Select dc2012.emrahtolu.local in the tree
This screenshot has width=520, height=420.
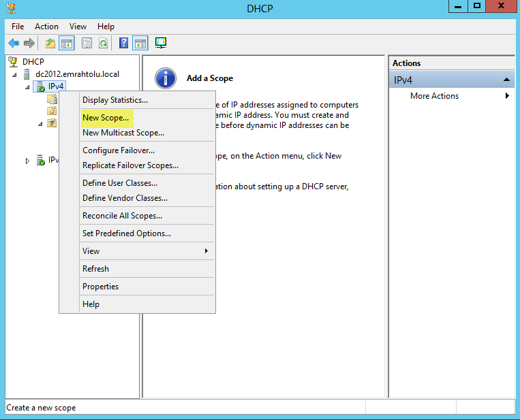coord(77,74)
